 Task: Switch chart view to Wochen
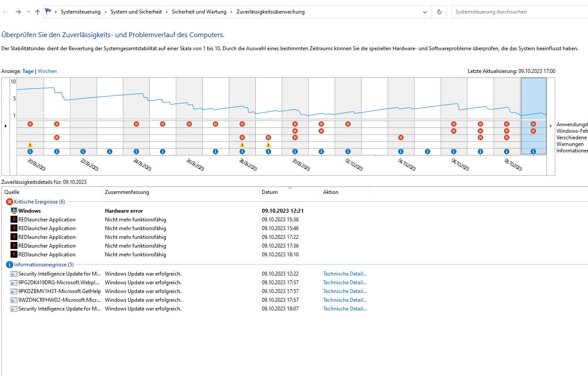tap(47, 71)
